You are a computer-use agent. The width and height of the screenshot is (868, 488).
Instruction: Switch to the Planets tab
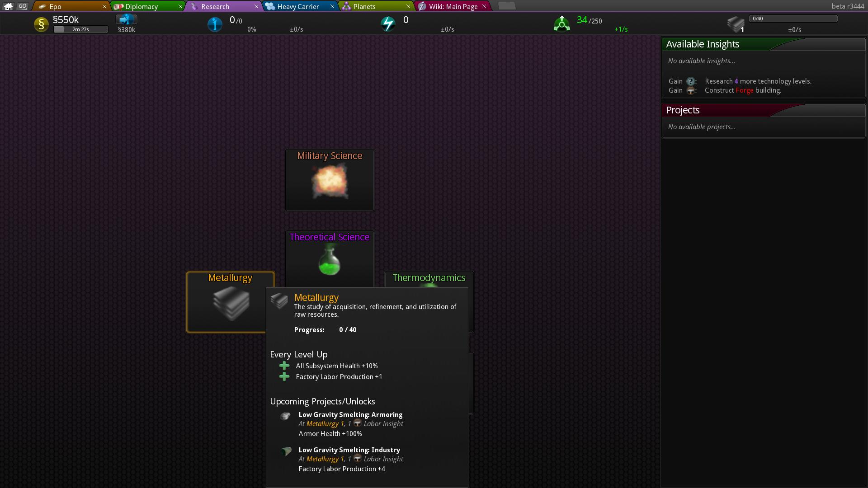[364, 7]
